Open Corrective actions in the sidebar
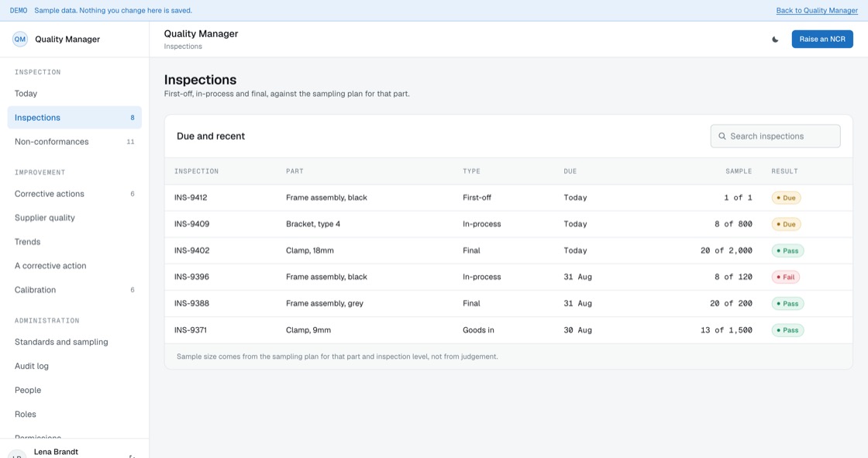The width and height of the screenshot is (868, 458). (x=74, y=194)
